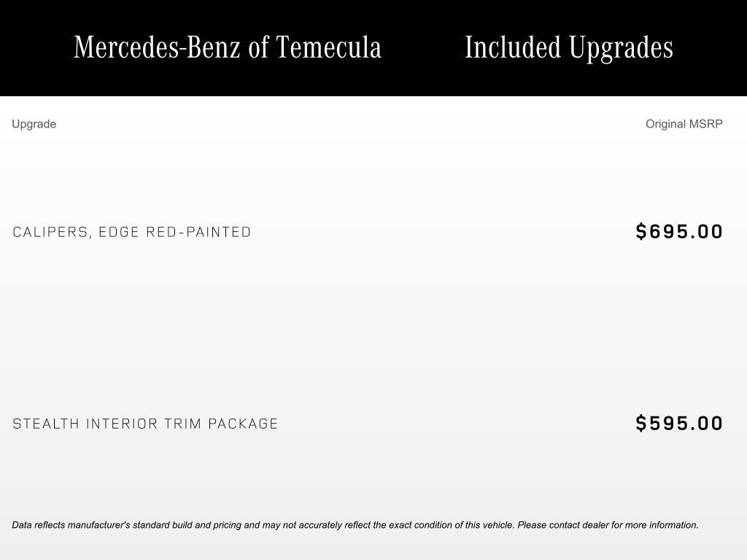747x560 pixels.
Task: Click the Included Upgrades heading
Action: tap(568, 47)
